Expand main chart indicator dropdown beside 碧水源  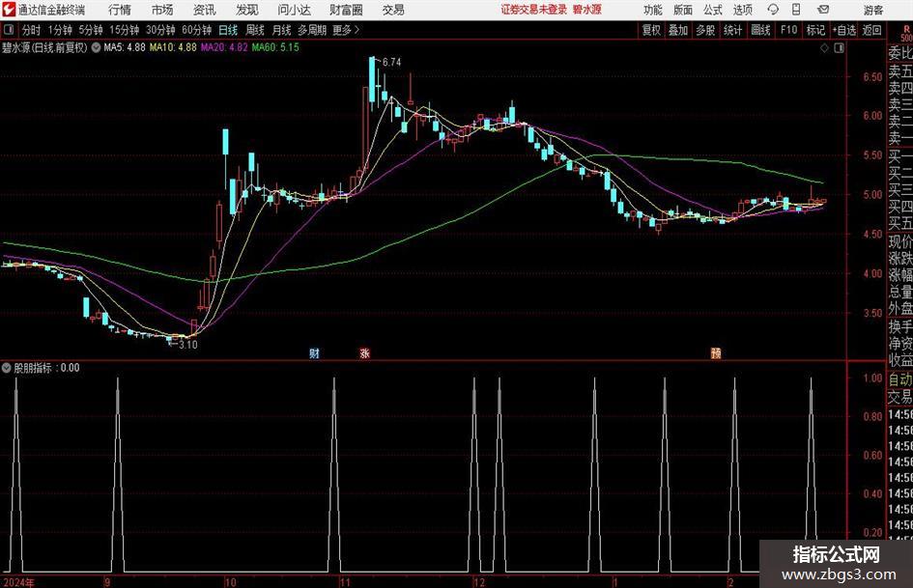coord(96,47)
